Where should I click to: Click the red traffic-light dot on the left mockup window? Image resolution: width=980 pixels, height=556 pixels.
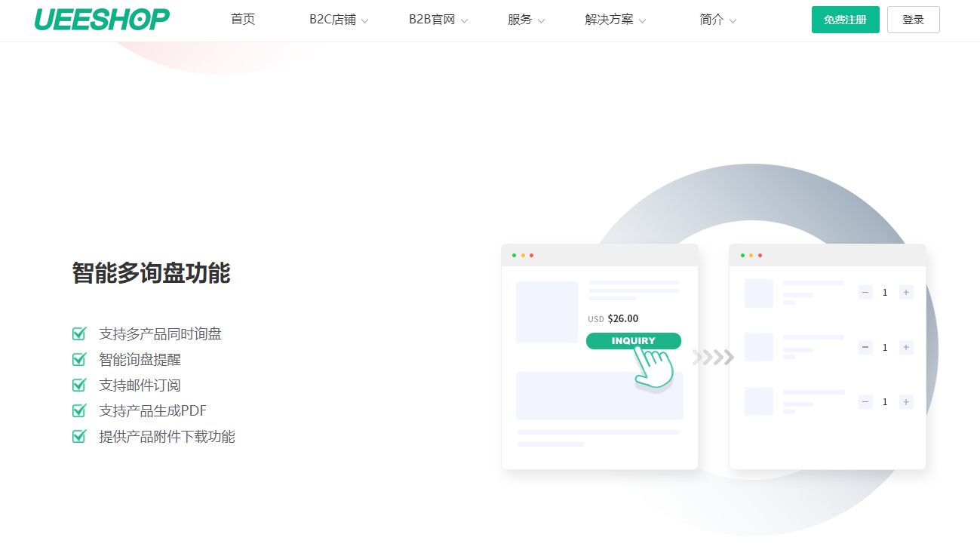[x=532, y=256]
